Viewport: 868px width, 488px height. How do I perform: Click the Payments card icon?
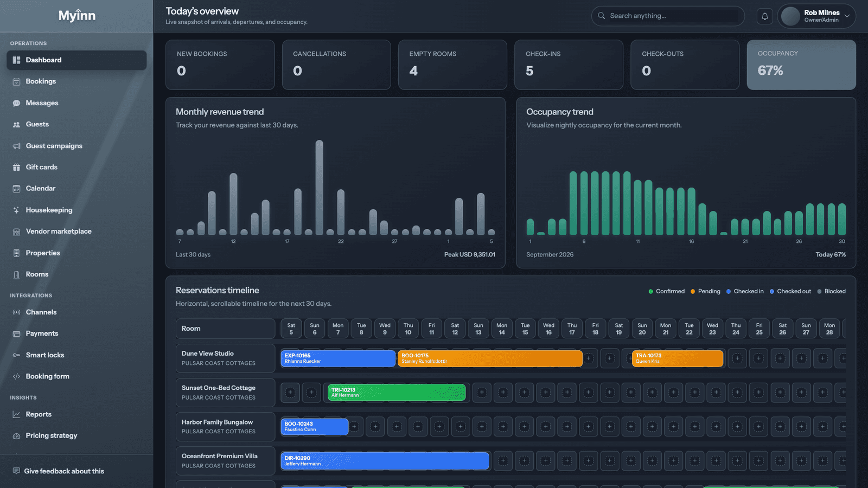pos(16,333)
